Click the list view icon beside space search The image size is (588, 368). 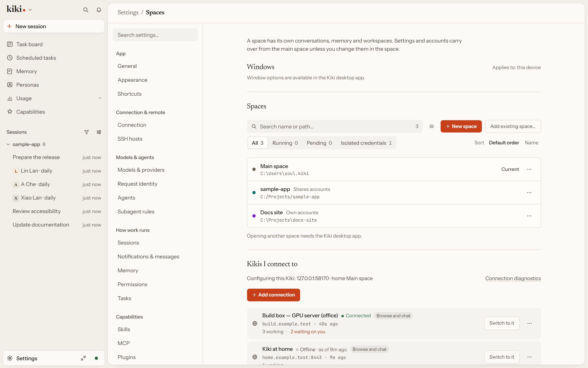[x=432, y=126]
